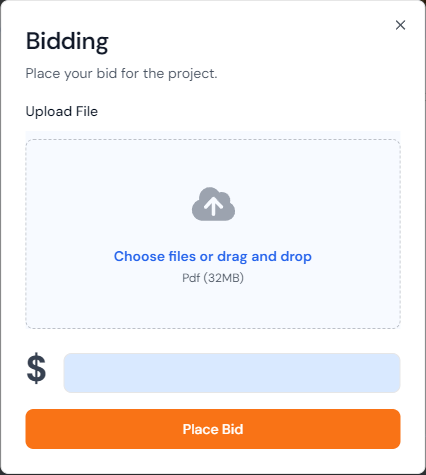Click the dollar sign icon
This screenshot has width=426, height=475.
(x=36, y=368)
